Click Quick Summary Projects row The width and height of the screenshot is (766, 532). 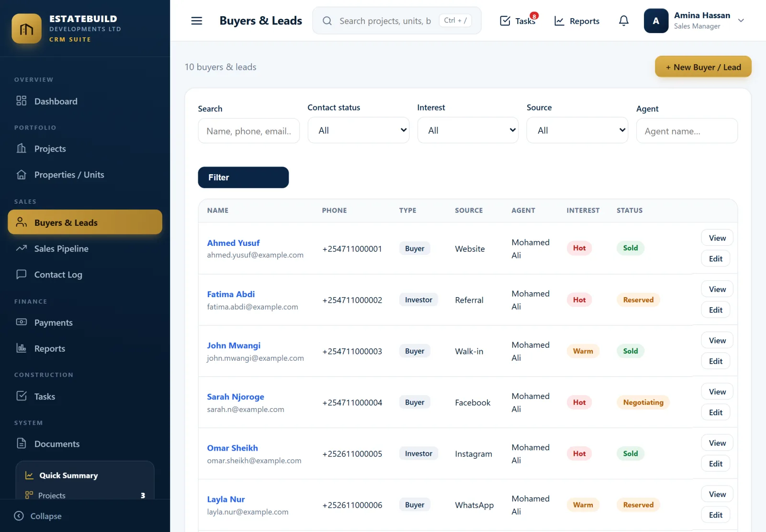[85, 495]
